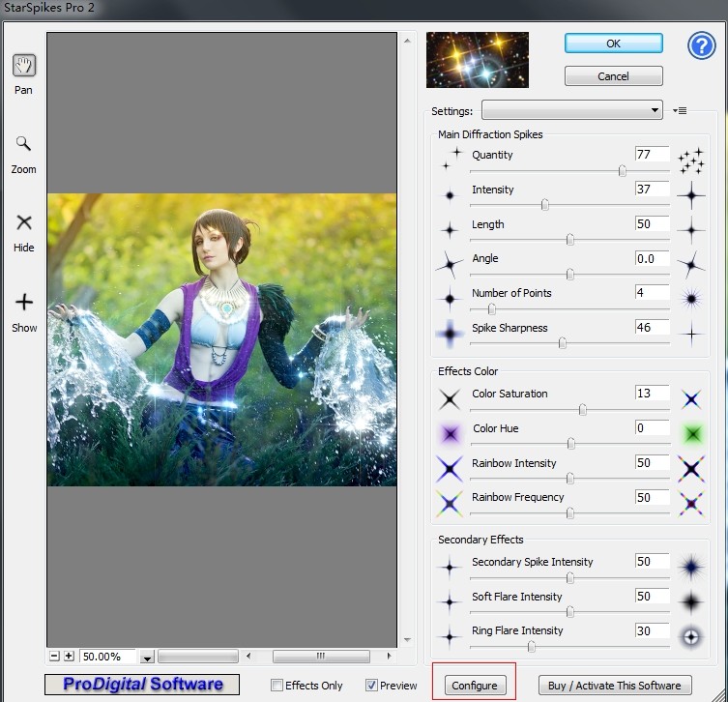Click the horizontal scrollbar thumb
Image resolution: width=728 pixels, height=702 pixels.
(321, 656)
